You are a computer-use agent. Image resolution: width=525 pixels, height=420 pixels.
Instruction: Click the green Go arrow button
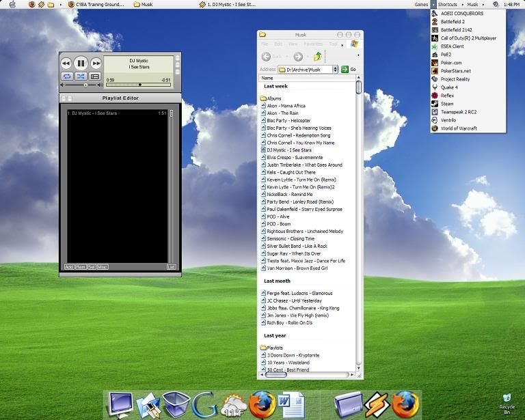click(345, 69)
